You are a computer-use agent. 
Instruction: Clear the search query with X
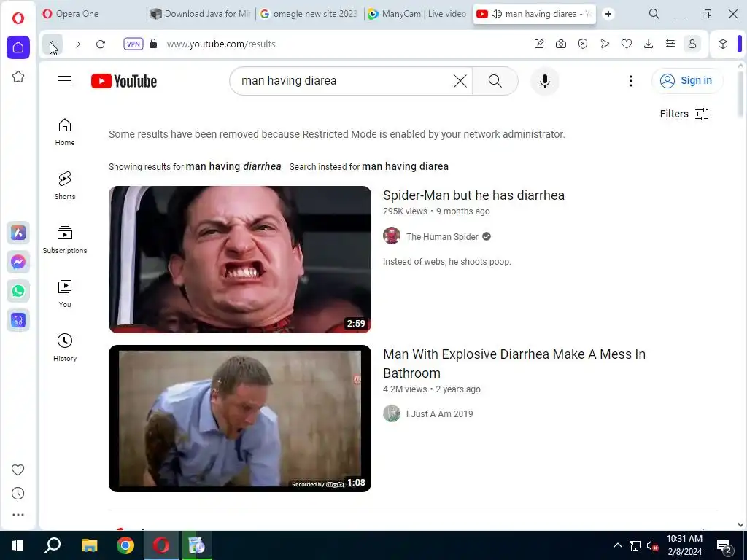(x=460, y=81)
